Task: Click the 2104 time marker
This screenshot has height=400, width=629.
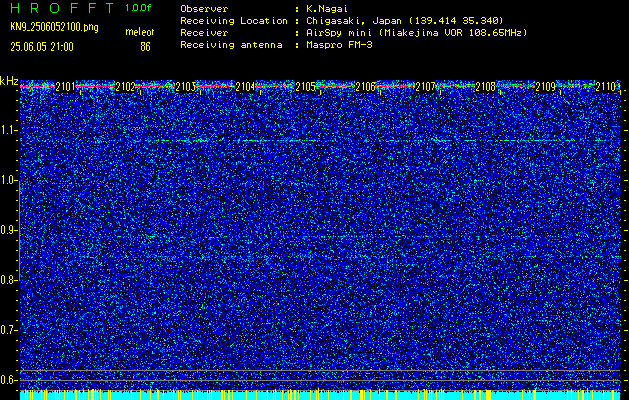Action: pos(246,87)
